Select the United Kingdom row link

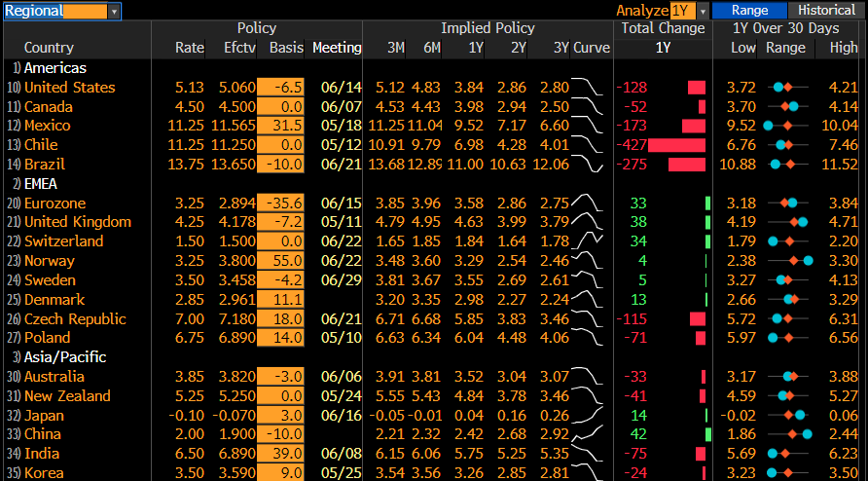78,222
